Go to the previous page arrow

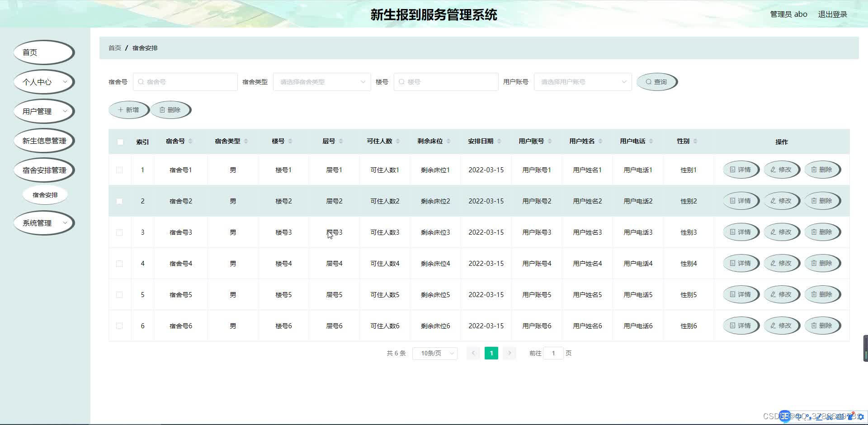point(473,353)
